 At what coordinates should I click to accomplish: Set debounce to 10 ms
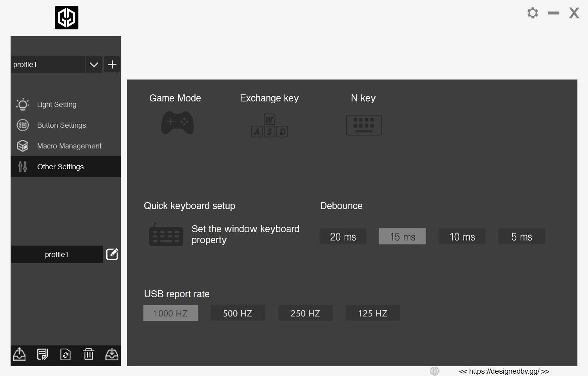pos(462,237)
